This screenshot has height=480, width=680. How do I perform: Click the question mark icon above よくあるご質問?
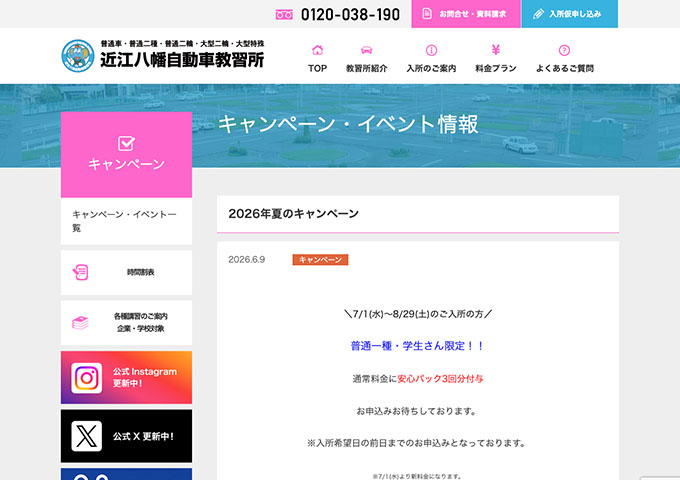(564, 50)
